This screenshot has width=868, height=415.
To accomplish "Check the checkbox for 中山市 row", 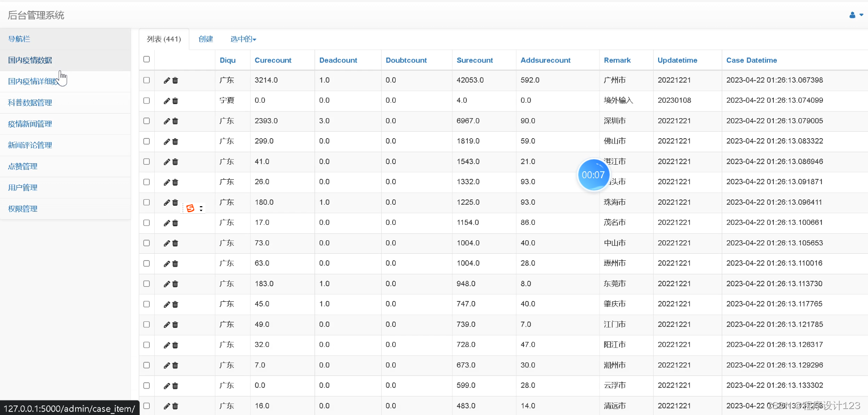I will 146,243.
